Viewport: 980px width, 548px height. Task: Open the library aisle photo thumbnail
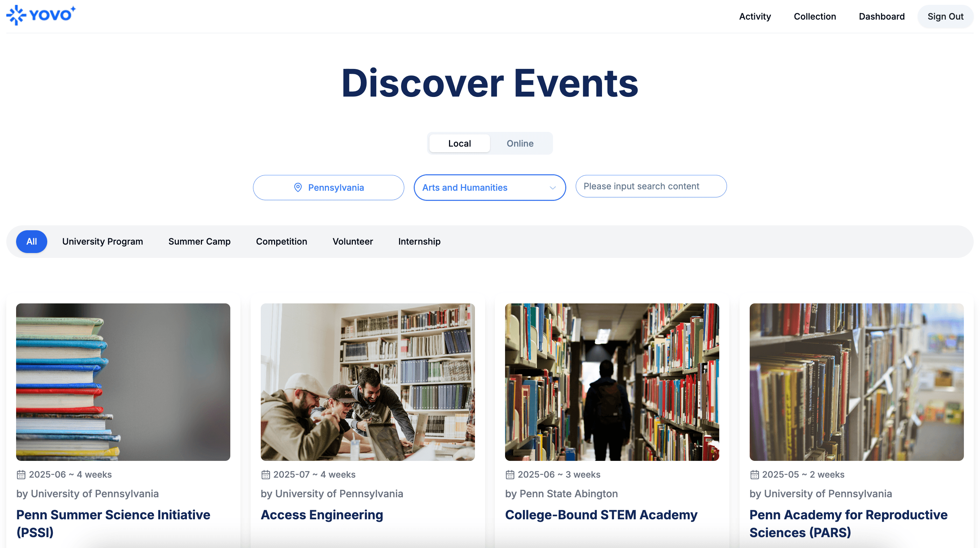coord(612,382)
